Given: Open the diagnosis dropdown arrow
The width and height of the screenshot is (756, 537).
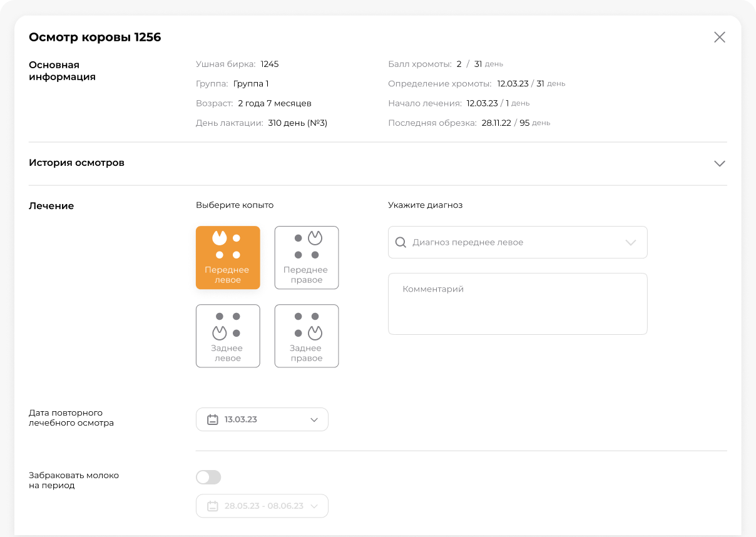Looking at the screenshot, I should tap(630, 242).
